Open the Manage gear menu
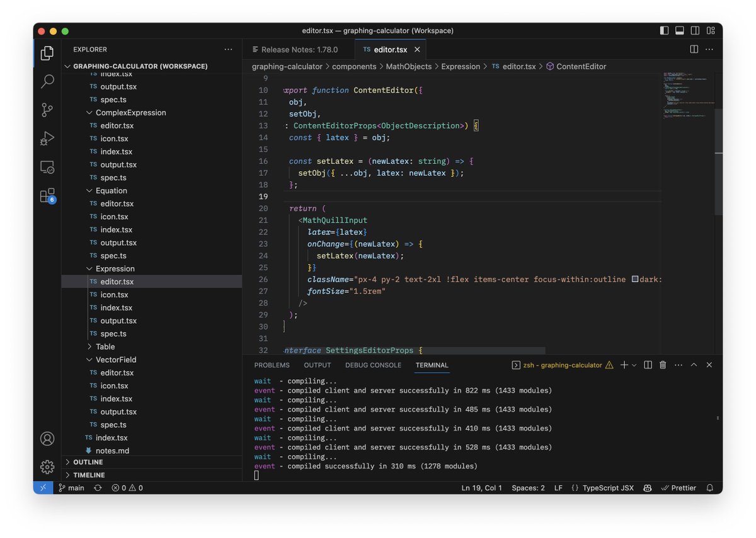This screenshot has height=538, width=756. [47, 467]
